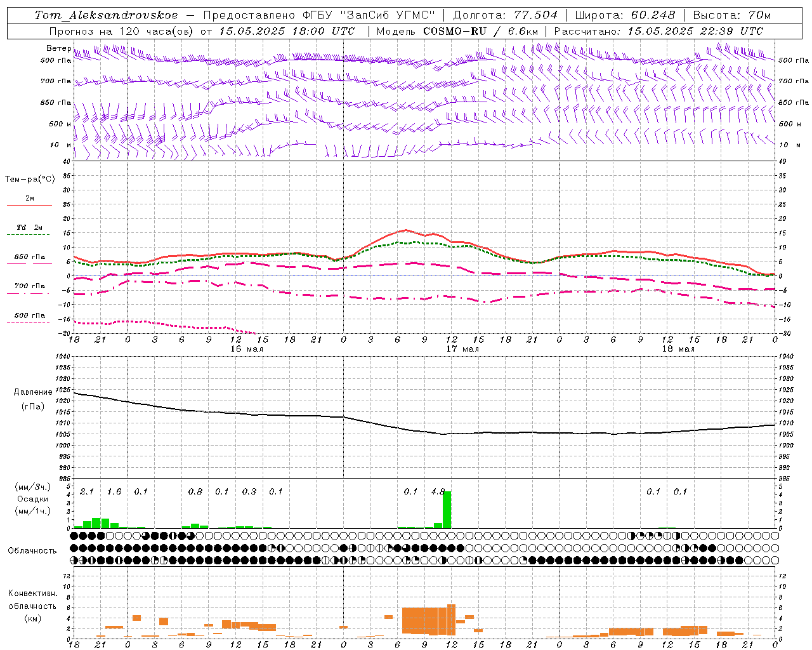Image resolution: width=812 pixels, height=650 pixels.
Task: Click the forecast start time '15.05.2025 18:00 UTC'
Action: point(287,31)
